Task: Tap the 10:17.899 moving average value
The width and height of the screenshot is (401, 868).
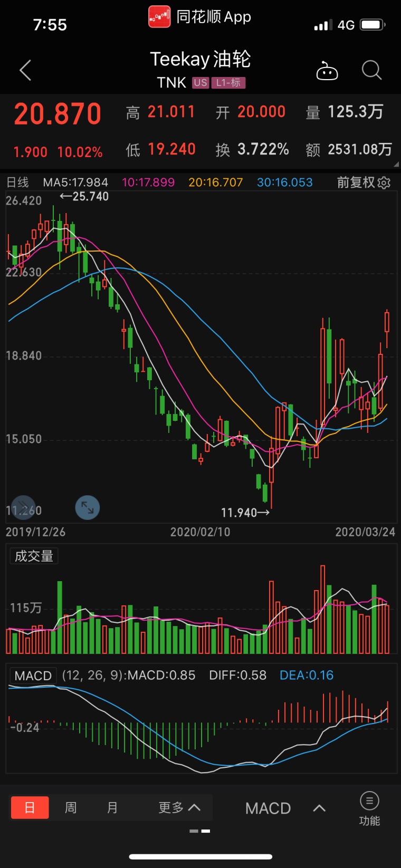Action: click(148, 182)
